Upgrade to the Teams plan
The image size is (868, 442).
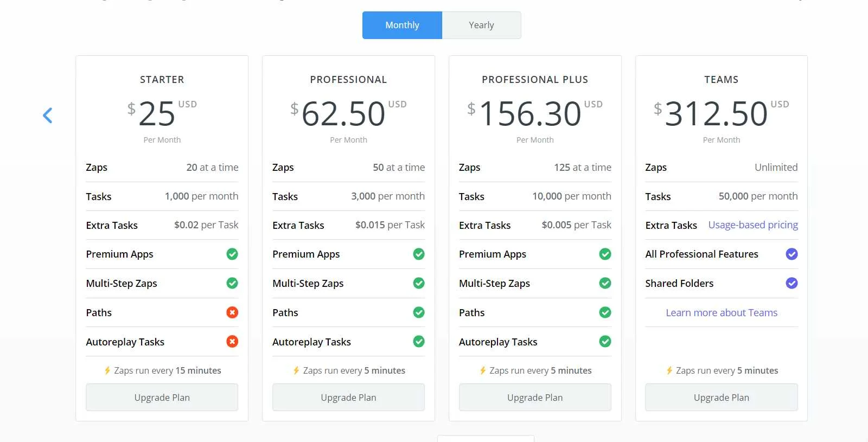722,398
